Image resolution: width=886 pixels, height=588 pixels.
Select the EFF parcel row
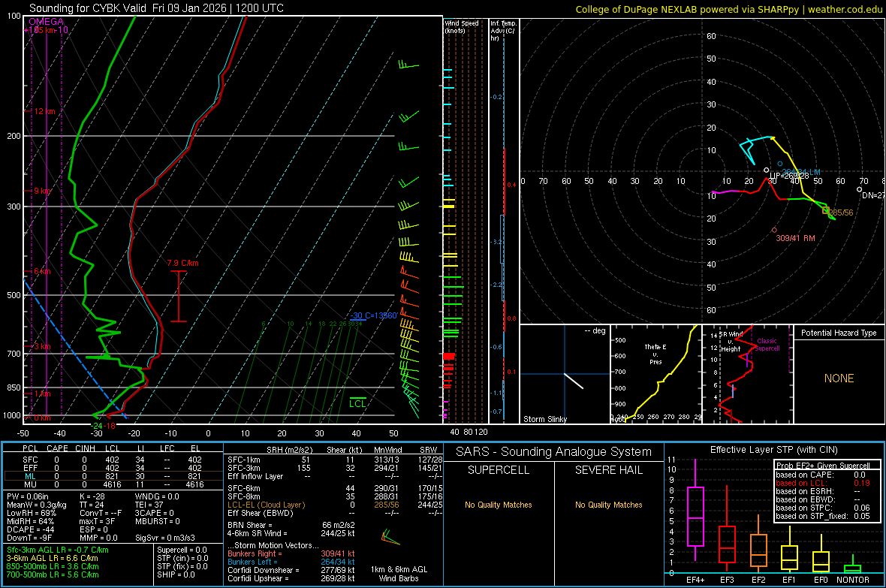tap(112, 468)
